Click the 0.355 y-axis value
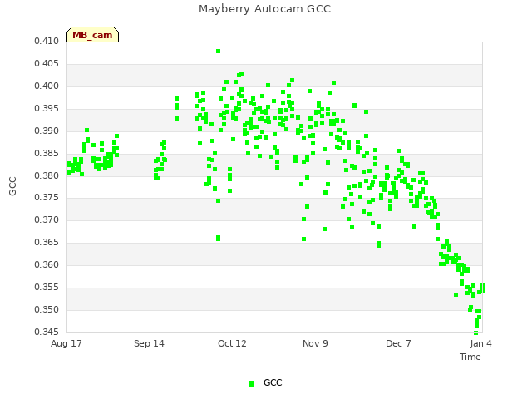The height and width of the screenshot is (399, 532). [47, 288]
